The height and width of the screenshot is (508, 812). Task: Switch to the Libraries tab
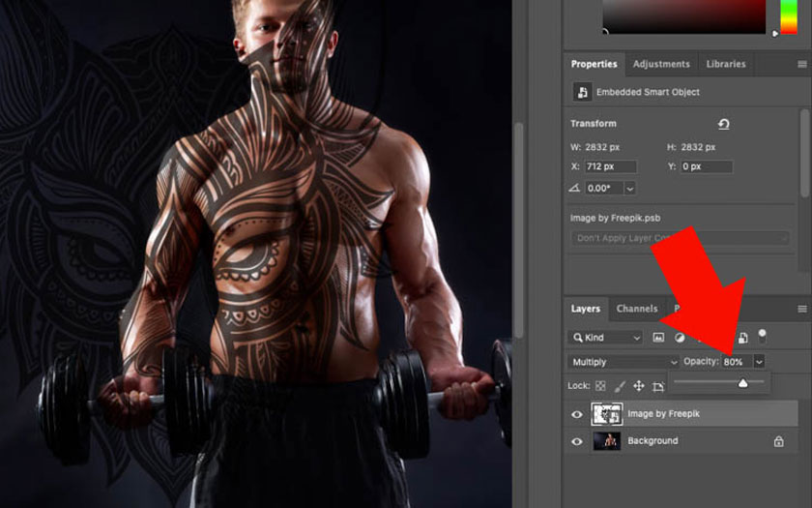click(x=726, y=64)
